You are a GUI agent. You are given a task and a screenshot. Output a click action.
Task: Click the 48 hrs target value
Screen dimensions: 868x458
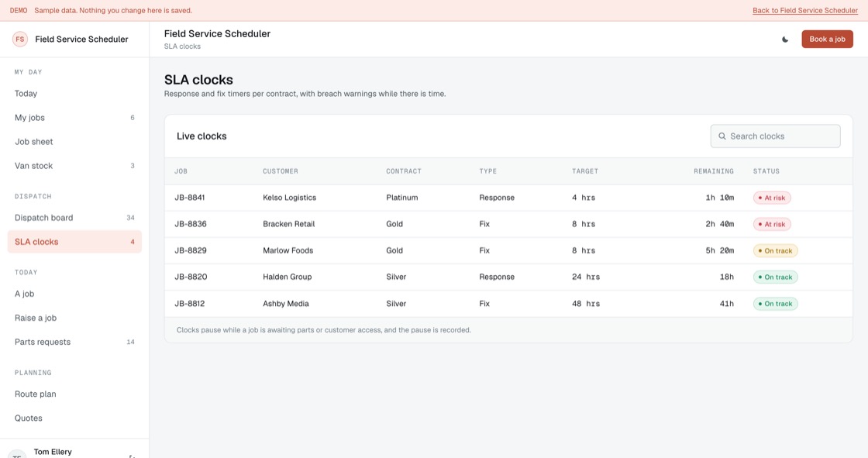pos(586,304)
